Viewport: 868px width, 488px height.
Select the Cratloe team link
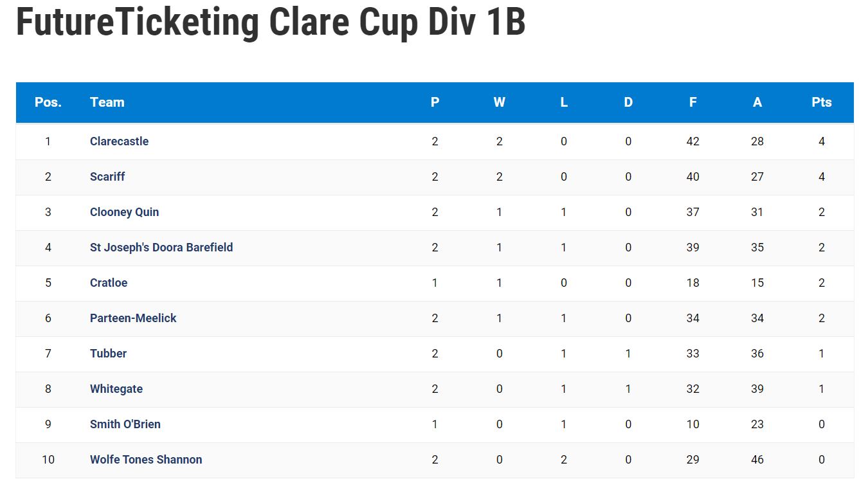[x=109, y=283]
